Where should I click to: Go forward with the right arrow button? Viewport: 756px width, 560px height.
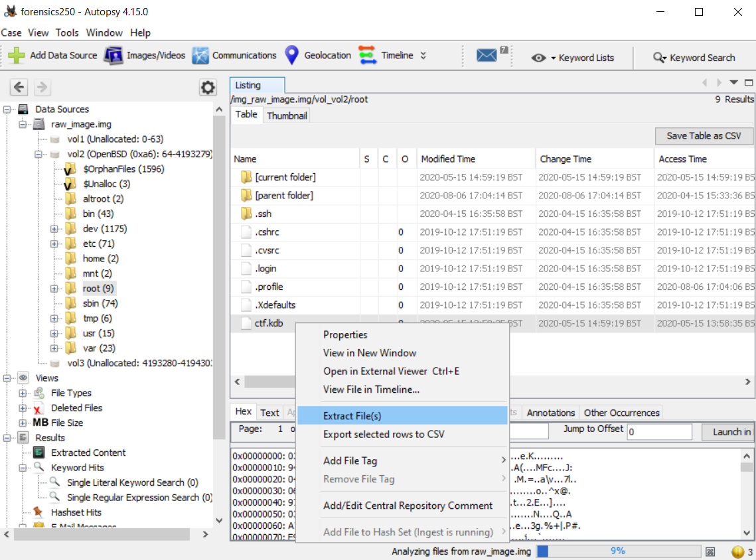42,87
